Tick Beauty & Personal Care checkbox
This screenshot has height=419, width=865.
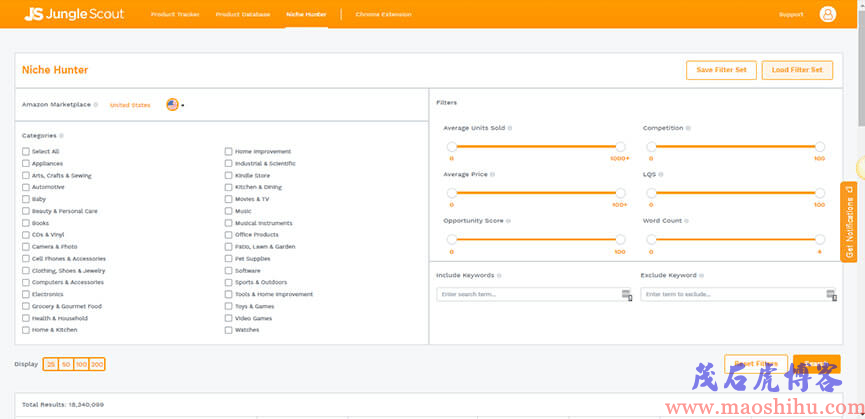(26, 211)
